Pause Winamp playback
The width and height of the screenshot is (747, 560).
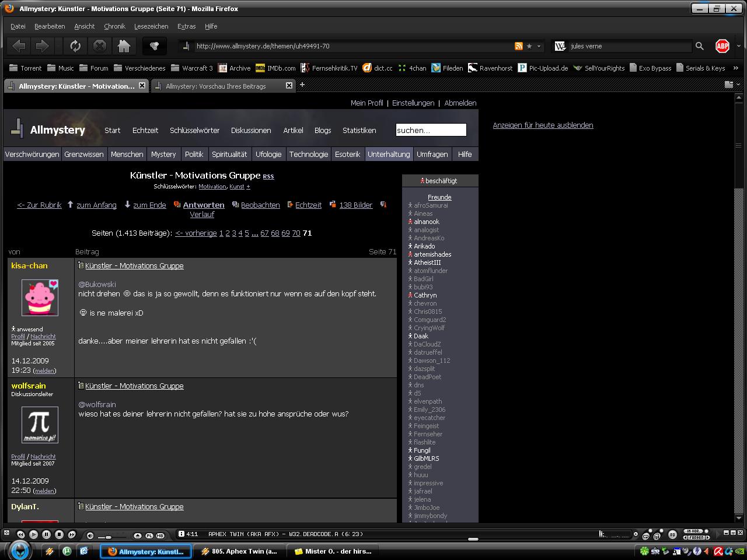[x=46, y=534]
